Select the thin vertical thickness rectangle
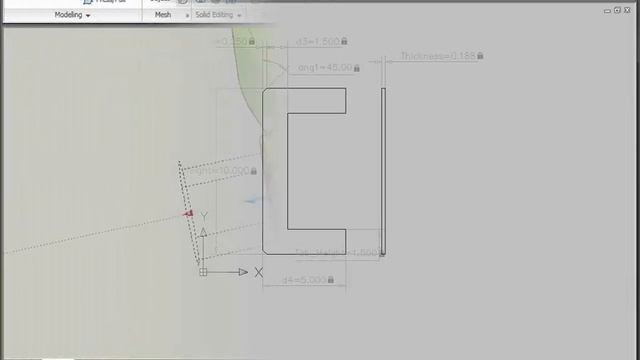This screenshot has width=640, height=360. [x=383, y=171]
